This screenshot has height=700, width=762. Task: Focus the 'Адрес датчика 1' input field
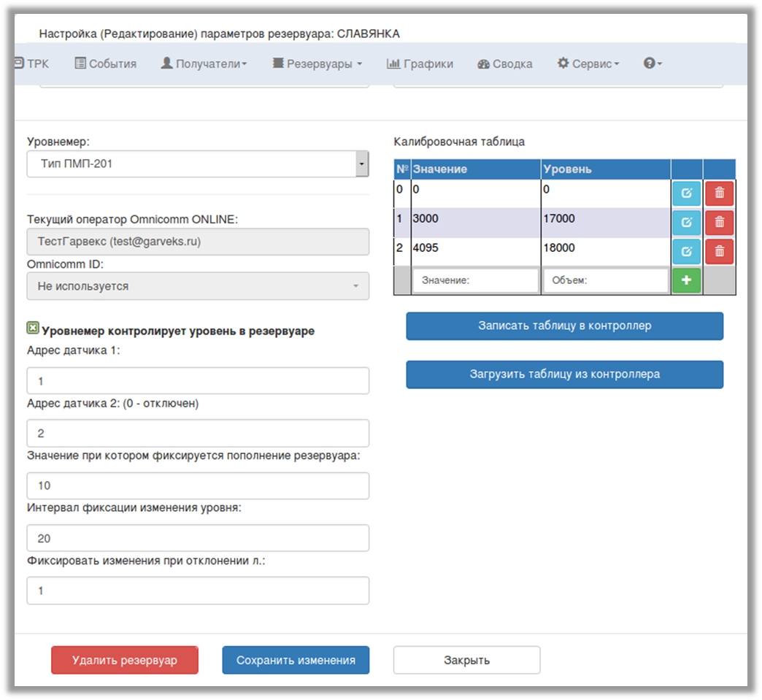coord(198,381)
